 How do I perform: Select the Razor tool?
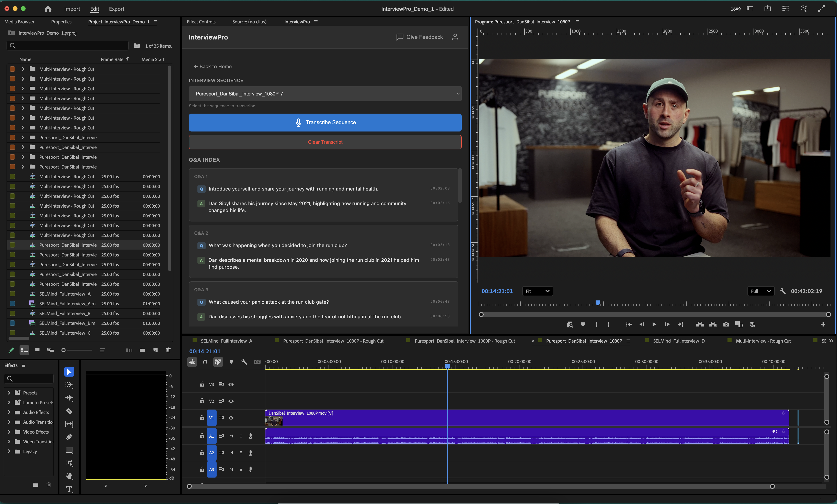pyautogui.click(x=69, y=411)
